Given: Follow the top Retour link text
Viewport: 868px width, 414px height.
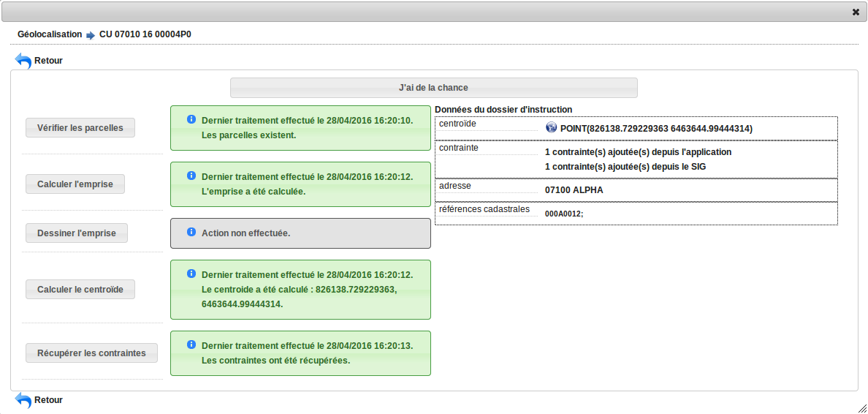Looking at the screenshot, I should click(48, 61).
